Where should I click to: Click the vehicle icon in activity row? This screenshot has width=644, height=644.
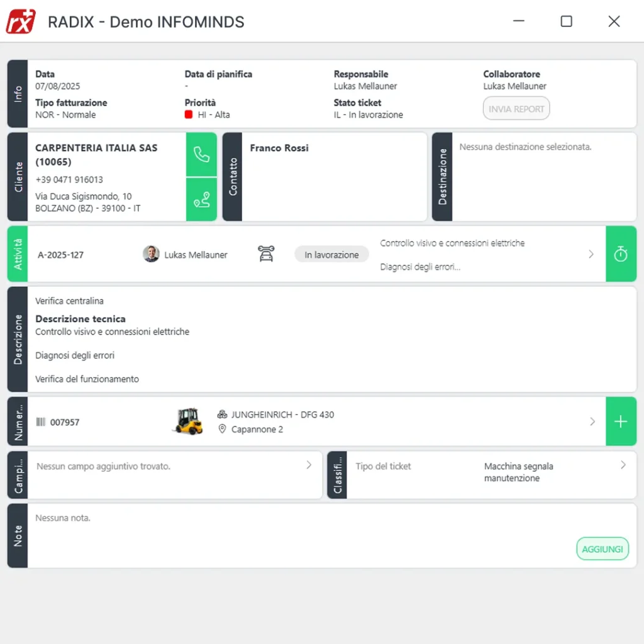(x=267, y=254)
